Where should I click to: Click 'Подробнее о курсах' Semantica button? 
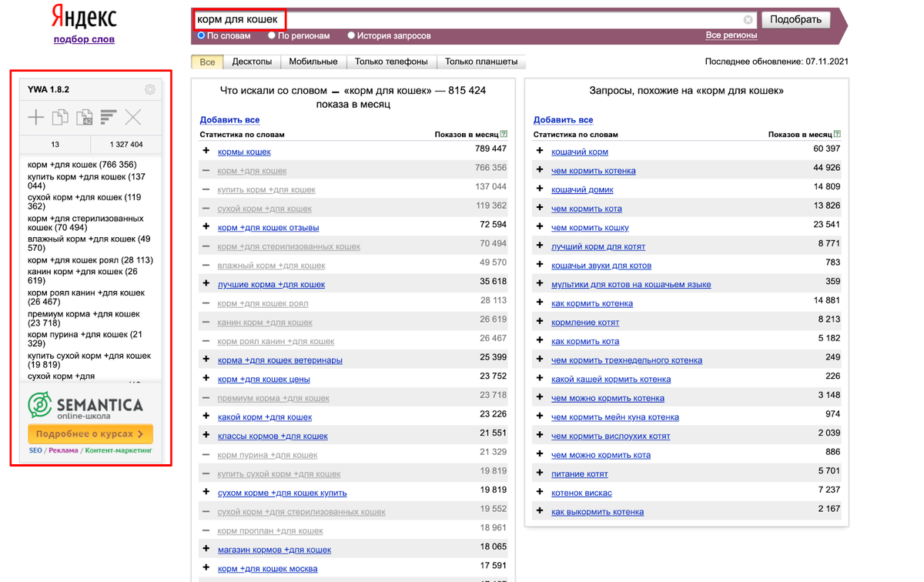pyautogui.click(x=90, y=434)
